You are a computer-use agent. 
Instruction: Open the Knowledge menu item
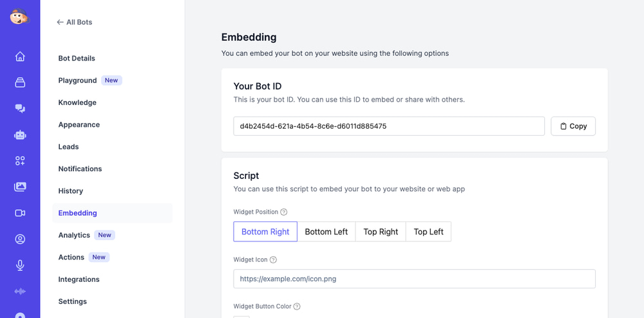(77, 102)
